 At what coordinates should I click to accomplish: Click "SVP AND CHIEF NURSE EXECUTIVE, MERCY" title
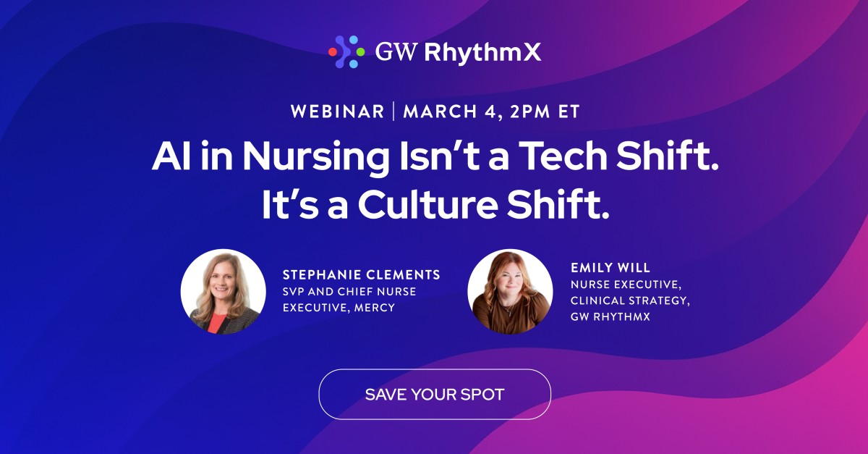[x=349, y=299]
